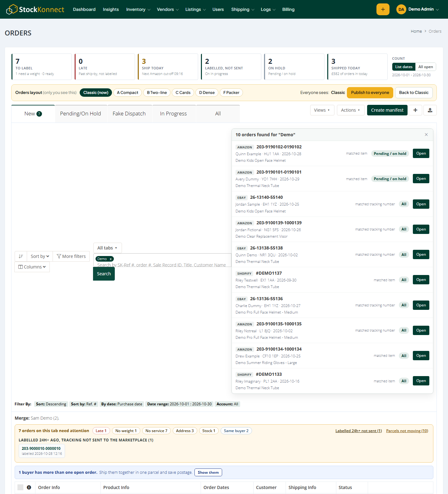Image resolution: width=448 pixels, height=494 pixels.
Task: Open the Demo Admin account dropdown
Action: pos(418,9)
